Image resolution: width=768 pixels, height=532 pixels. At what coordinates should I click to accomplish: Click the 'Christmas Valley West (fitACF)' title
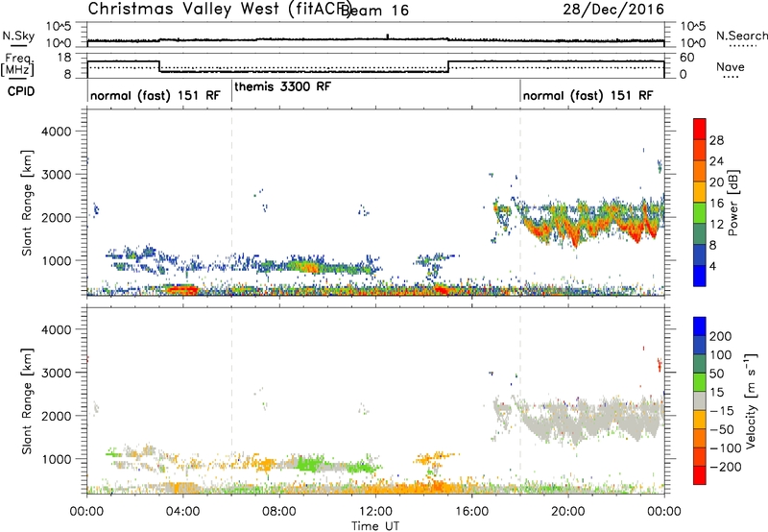(x=219, y=10)
